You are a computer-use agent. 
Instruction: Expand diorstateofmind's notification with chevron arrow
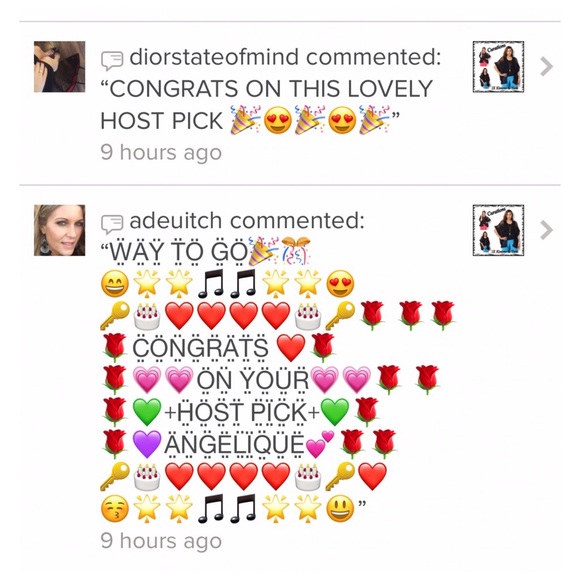(x=546, y=67)
